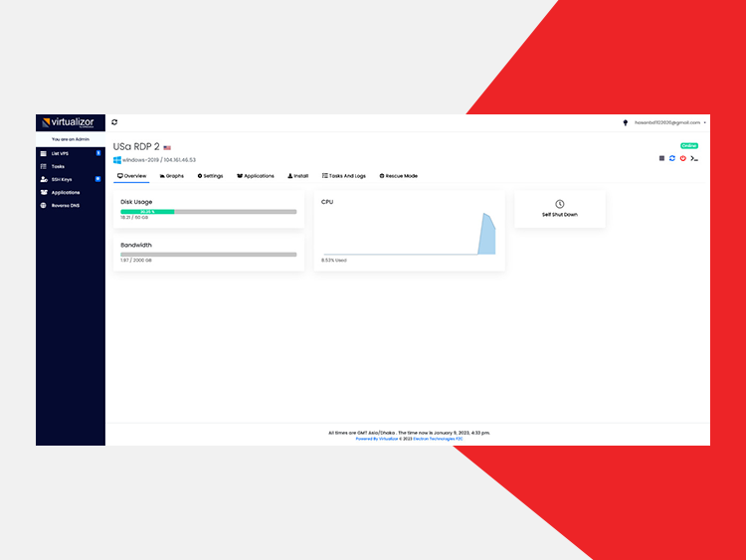The width and height of the screenshot is (746, 560).
Task: Click the green Online status badge
Action: click(x=689, y=145)
